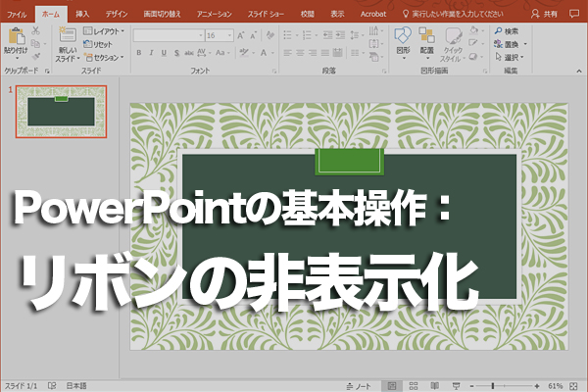Click the 共有 share button
Image resolution: width=588 pixels, height=392 pixels.
pyautogui.click(x=545, y=15)
